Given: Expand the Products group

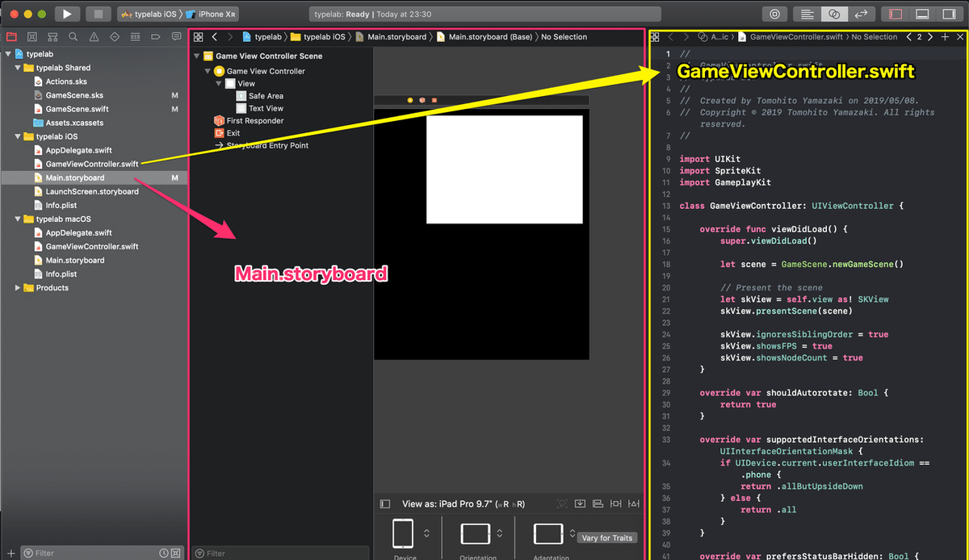Looking at the screenshot, I should click(x=18, y=287).
